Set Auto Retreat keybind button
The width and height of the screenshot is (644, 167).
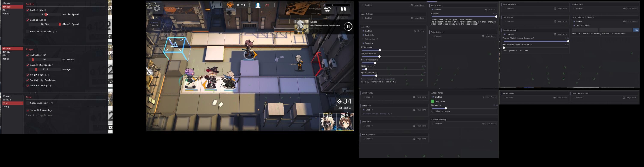[419, 18]
